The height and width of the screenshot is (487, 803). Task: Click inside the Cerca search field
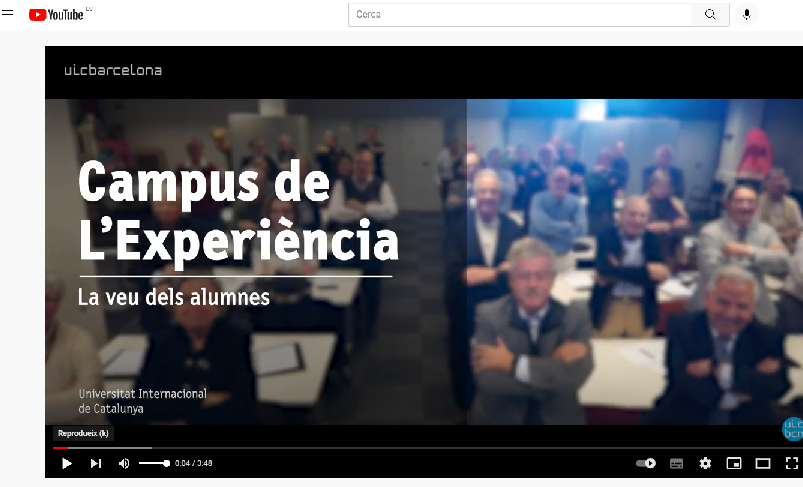[520, 14]
